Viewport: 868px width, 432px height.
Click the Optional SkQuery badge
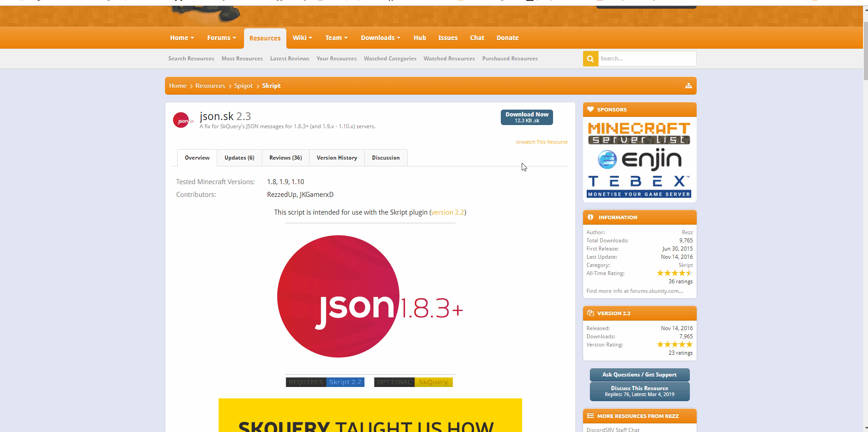click(413, 382)
